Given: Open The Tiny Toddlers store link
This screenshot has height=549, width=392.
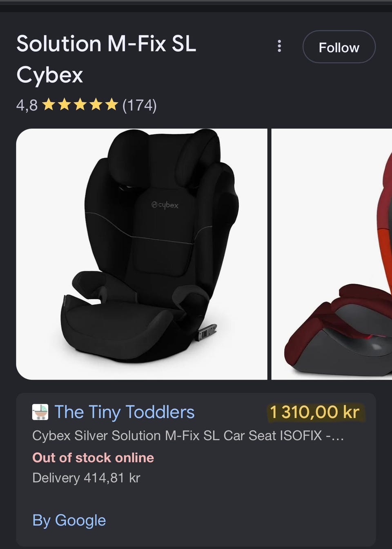Looking at the screenshot, I should pos(125,412).
